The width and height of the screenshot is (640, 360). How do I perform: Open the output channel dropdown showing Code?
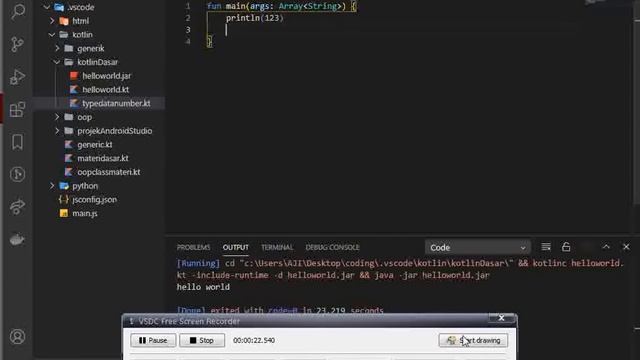pyautogui.click(x=478, y=247)
